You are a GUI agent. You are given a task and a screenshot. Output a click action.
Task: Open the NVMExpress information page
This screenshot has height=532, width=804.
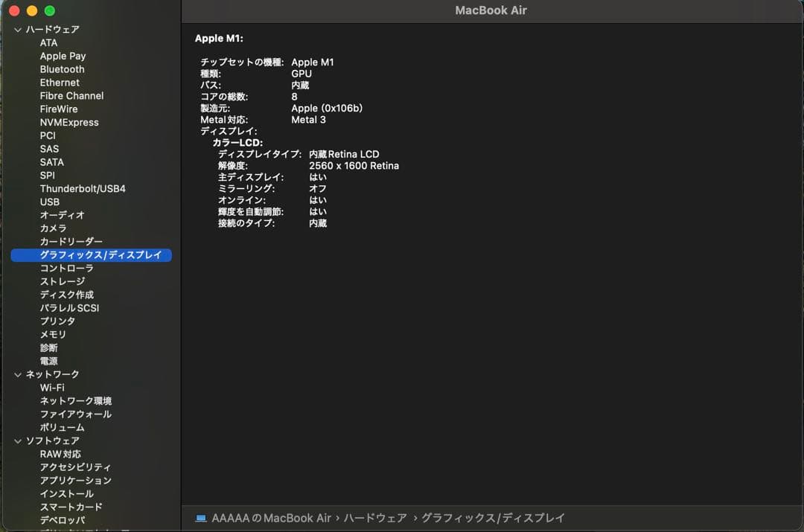69,122
